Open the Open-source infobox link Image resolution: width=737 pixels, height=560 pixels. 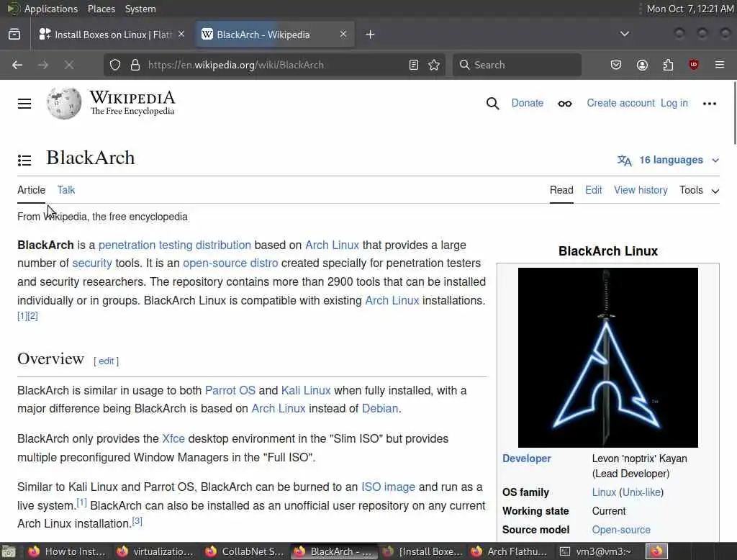coord(621,530)
